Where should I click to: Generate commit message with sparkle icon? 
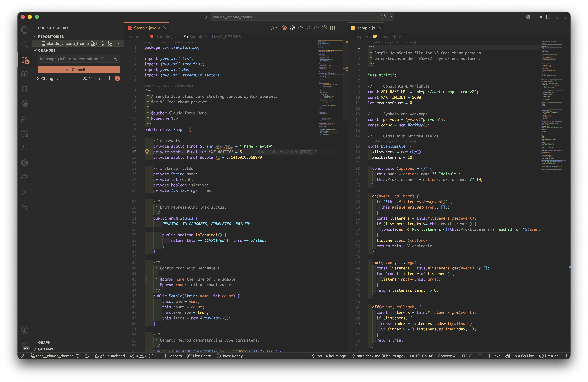116,59
